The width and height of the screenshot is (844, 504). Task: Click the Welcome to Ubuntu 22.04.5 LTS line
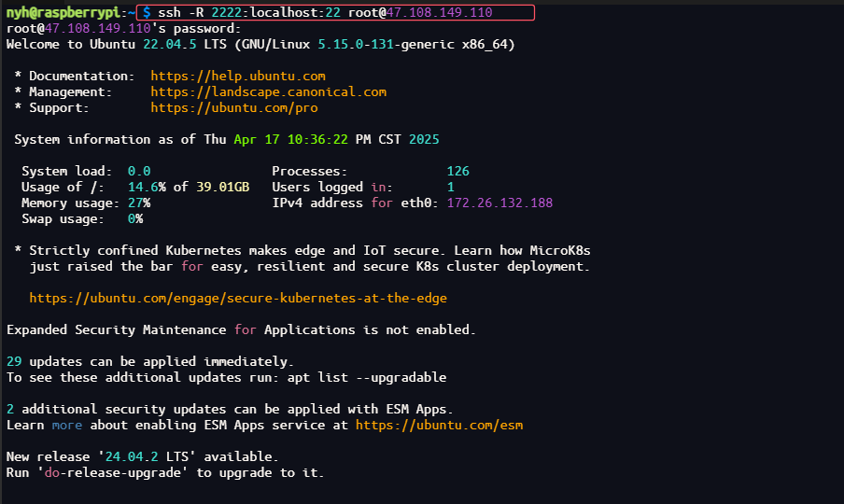260,44
